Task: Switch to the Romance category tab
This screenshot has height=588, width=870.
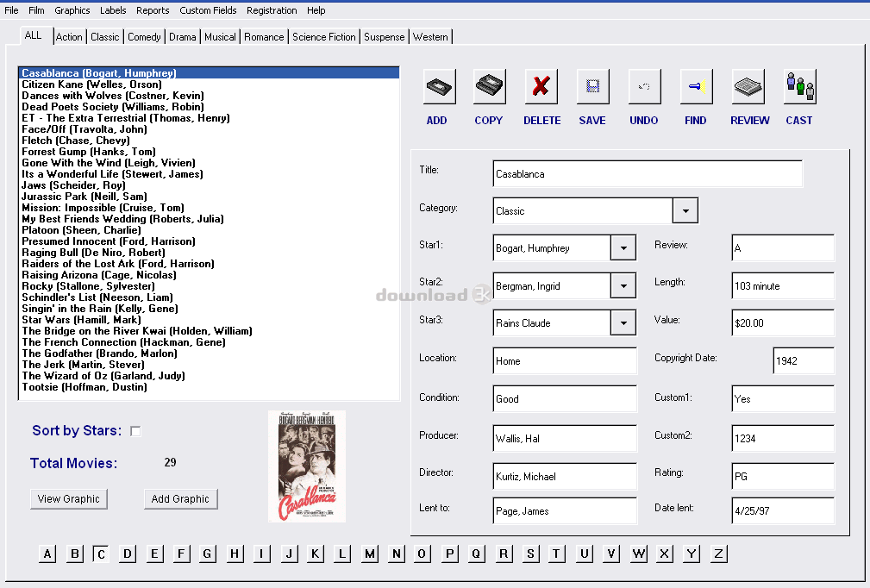Action: pyautogui.click(x=264, y=36)
